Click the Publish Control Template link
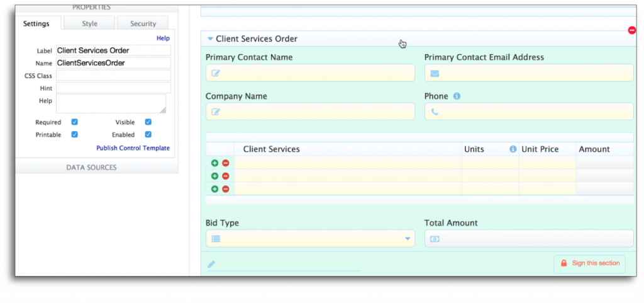Image resolution: width=644 pixels, height=303 pixels. point(133,148)
